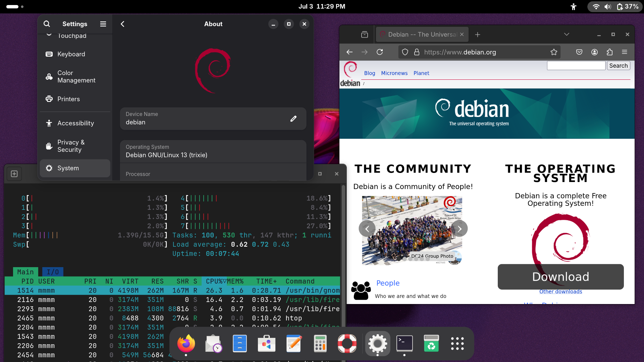Open accessibility menu in top bar
Image resolution: width=644 pixels, height=362 pixels.
tap(574, 7)
